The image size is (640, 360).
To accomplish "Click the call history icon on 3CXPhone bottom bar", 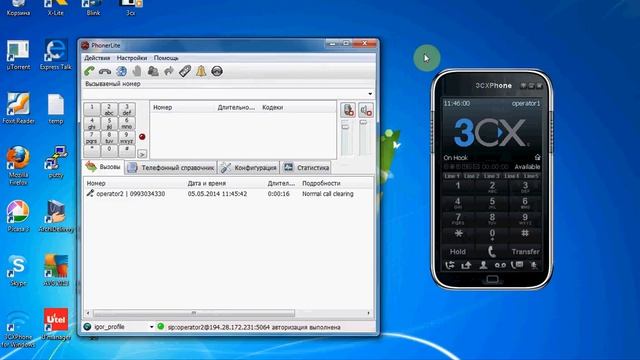I will pos(517,265).
